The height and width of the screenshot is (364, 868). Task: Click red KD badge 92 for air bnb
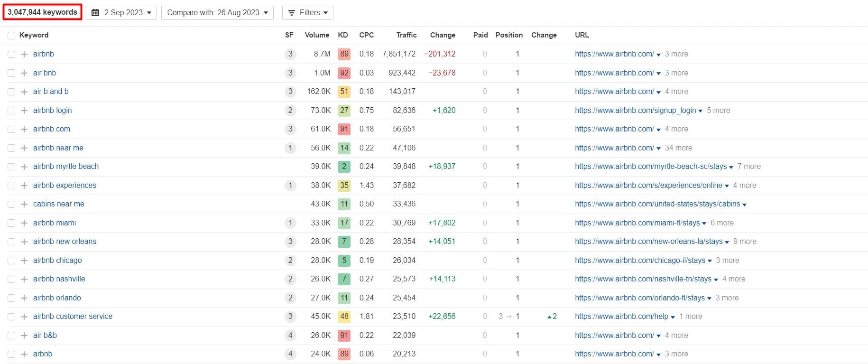(344, 73)
